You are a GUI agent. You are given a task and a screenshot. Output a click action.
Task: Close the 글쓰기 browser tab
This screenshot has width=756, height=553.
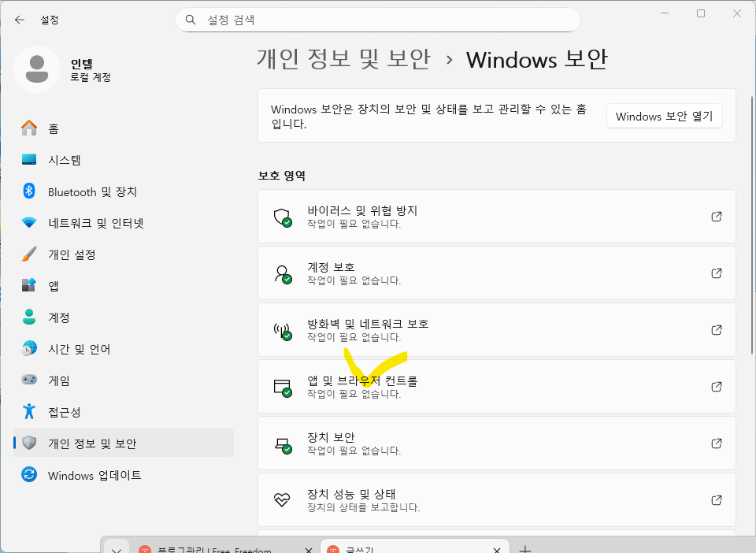(x=497, y=550)
